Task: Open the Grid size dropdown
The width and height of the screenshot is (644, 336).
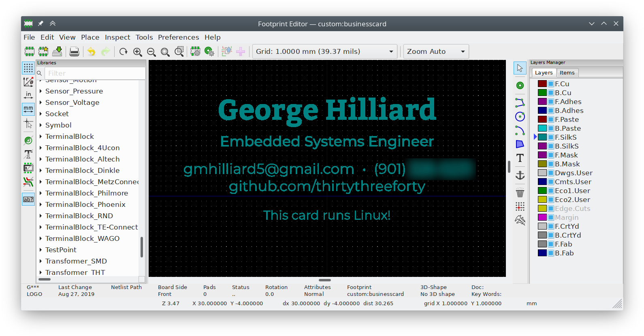Action: (324, 51)
